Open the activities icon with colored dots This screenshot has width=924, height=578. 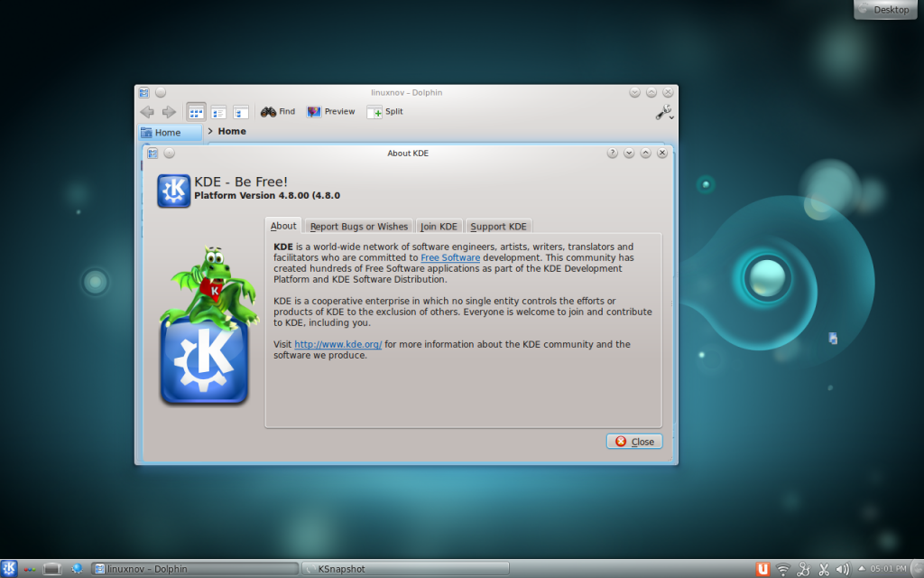30,569
